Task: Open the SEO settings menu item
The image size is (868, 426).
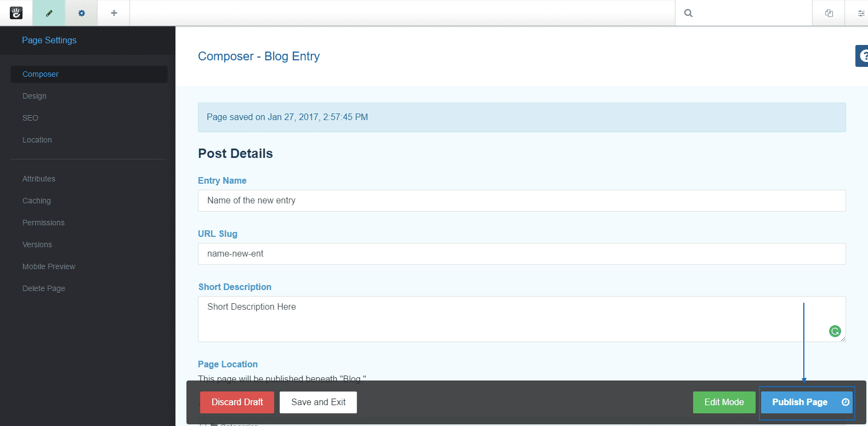Action: 30,118
